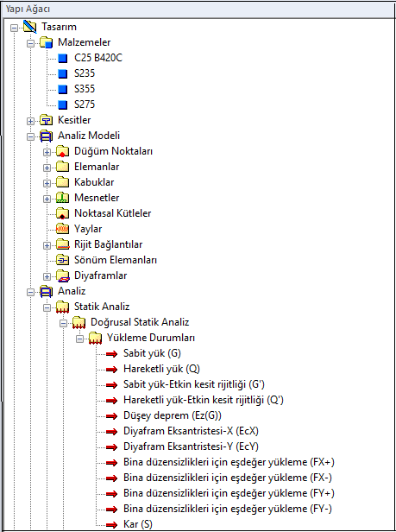Click the blue swatch beside S275

[62, 104]
